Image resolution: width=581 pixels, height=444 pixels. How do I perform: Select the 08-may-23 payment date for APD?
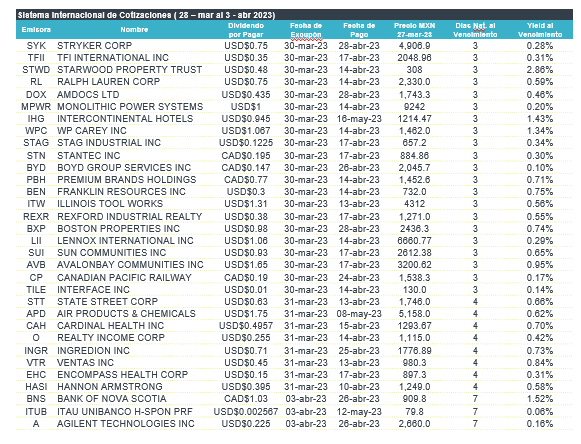coord(359,314)
